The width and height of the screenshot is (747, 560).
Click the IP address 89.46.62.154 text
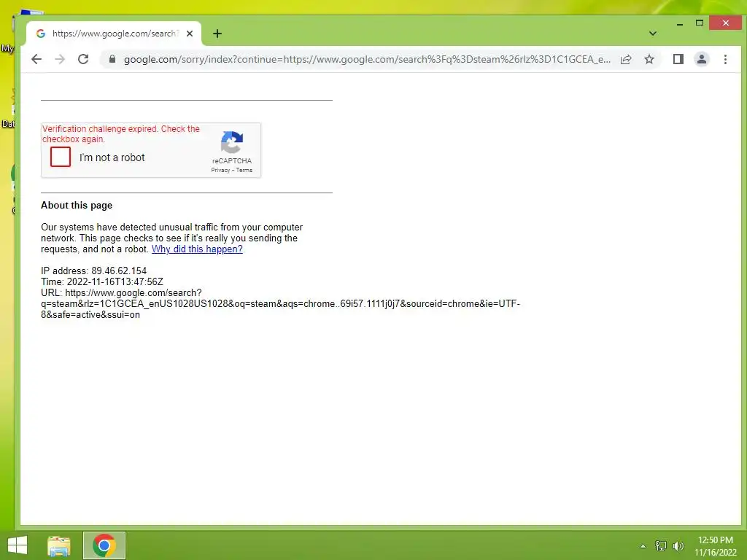94,271
